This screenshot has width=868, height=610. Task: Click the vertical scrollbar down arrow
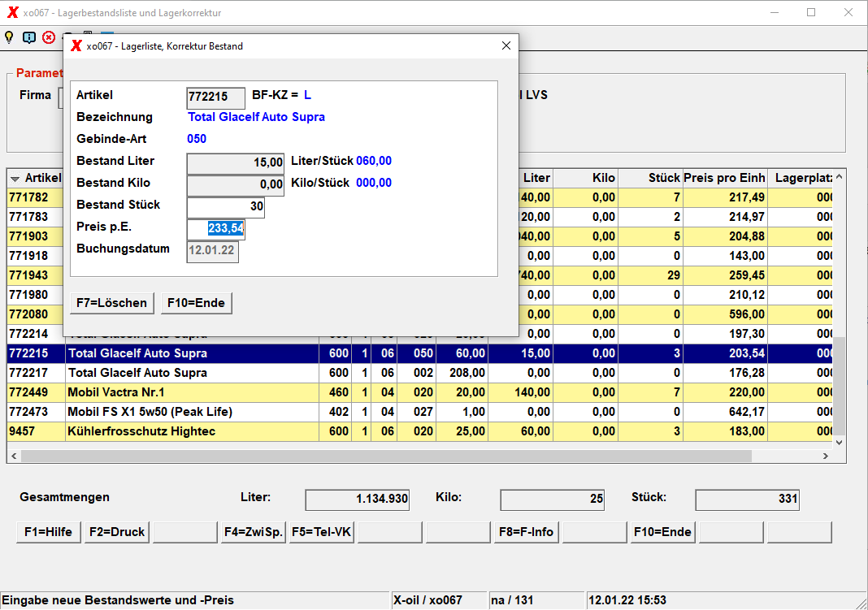840,443
